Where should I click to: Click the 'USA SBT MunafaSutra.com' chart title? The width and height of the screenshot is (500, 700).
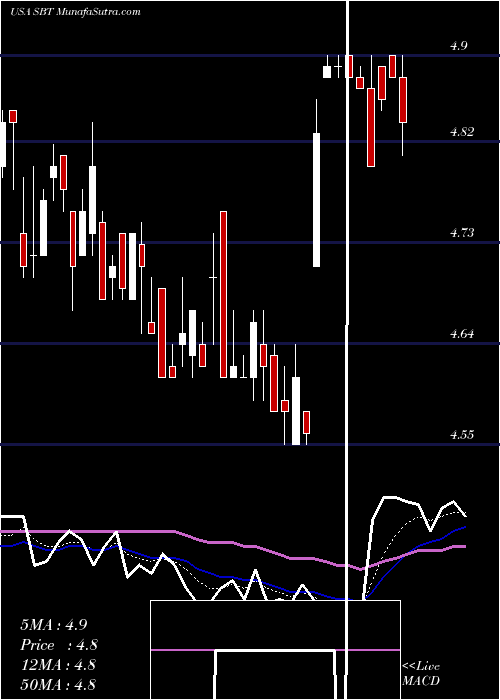point(75,12)
